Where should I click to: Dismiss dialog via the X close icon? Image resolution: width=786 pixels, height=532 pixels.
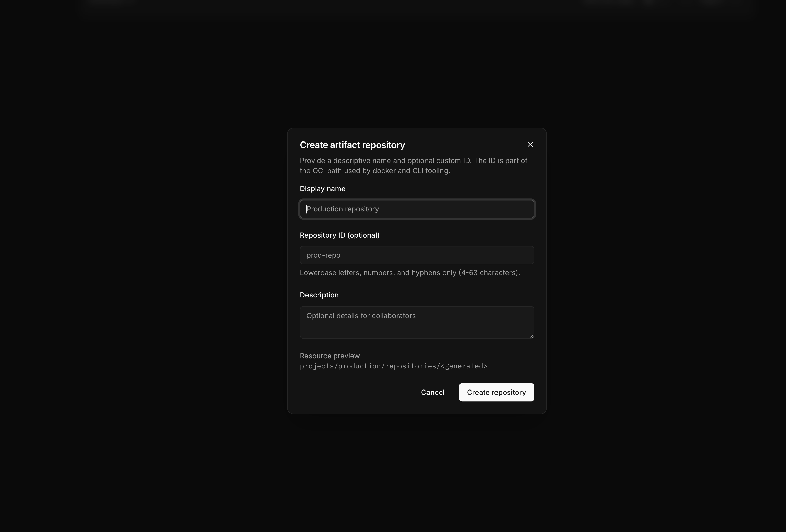tap(530, 144)
